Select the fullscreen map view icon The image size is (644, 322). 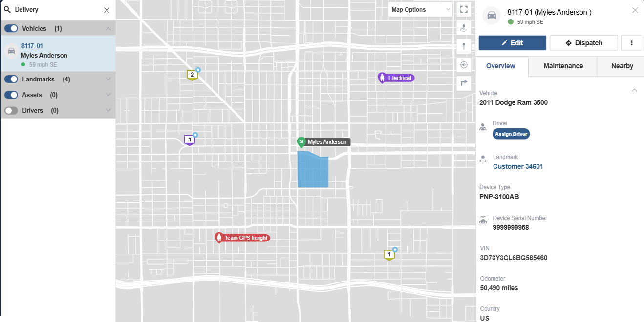[x=463, y=9]
